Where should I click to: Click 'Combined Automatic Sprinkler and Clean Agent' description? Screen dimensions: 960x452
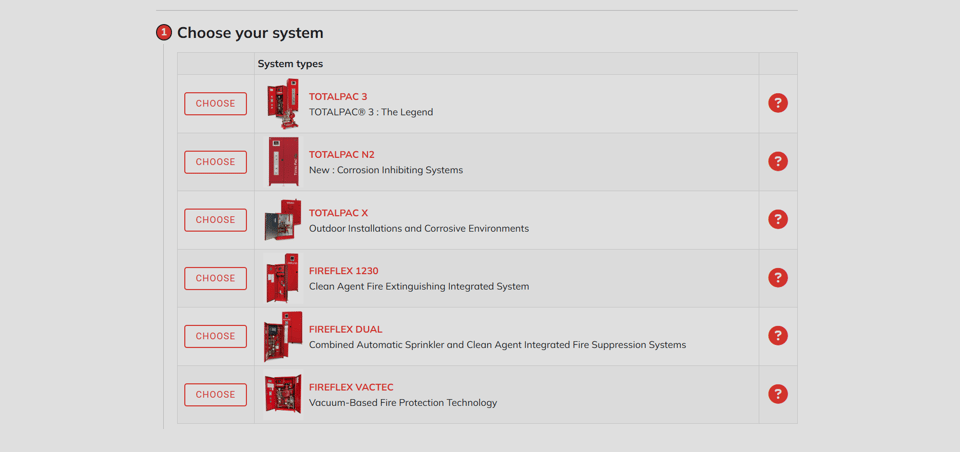[x=497, y=345]
